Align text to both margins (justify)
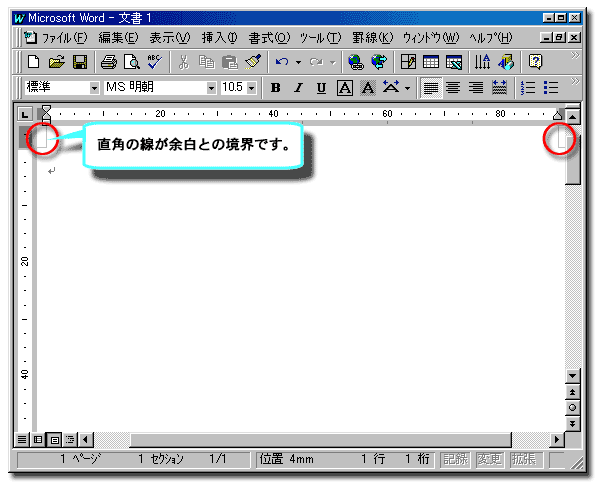The image size is (600, 488). tap(431, 88)
